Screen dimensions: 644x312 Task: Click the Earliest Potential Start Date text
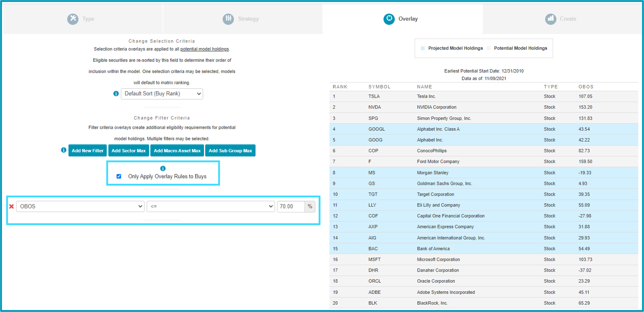click(x=484, y=71)
